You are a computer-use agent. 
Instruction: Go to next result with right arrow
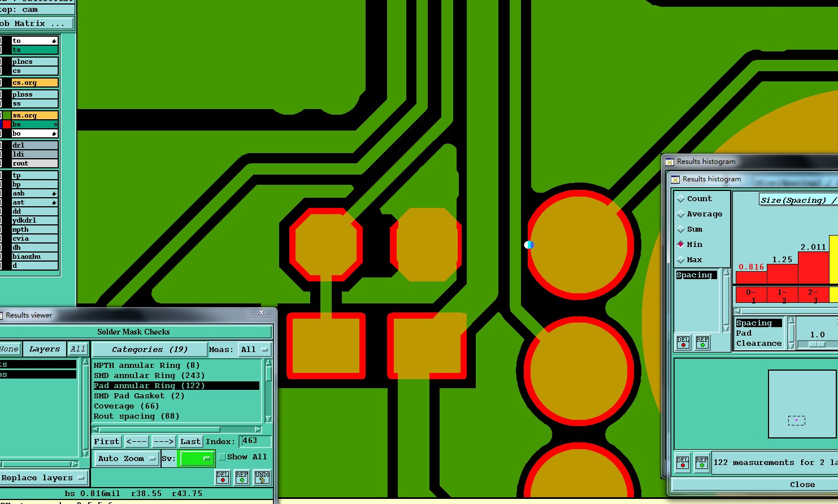pyautogui.click(x=163, y=442)
